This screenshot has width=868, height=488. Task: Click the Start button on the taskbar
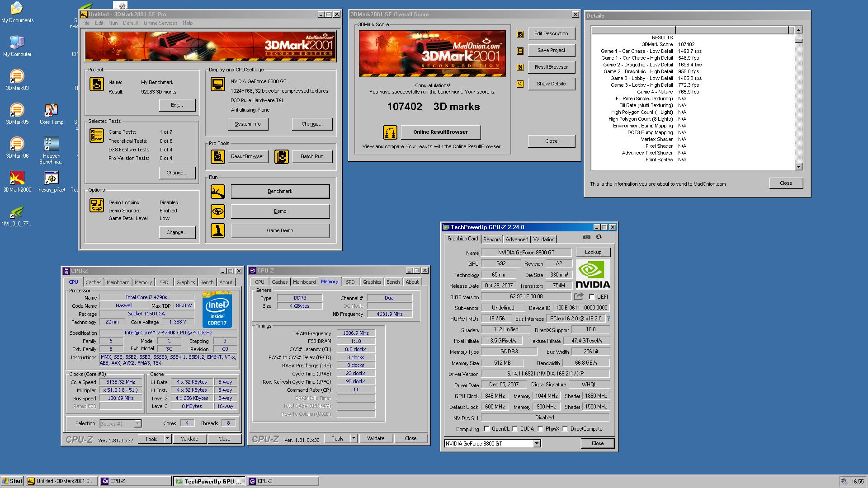coord(12,481)
